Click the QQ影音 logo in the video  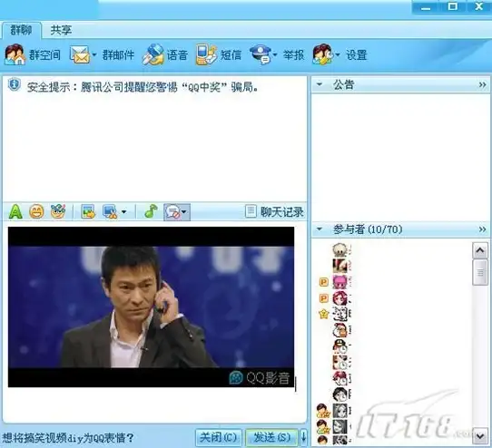(260, 378)
